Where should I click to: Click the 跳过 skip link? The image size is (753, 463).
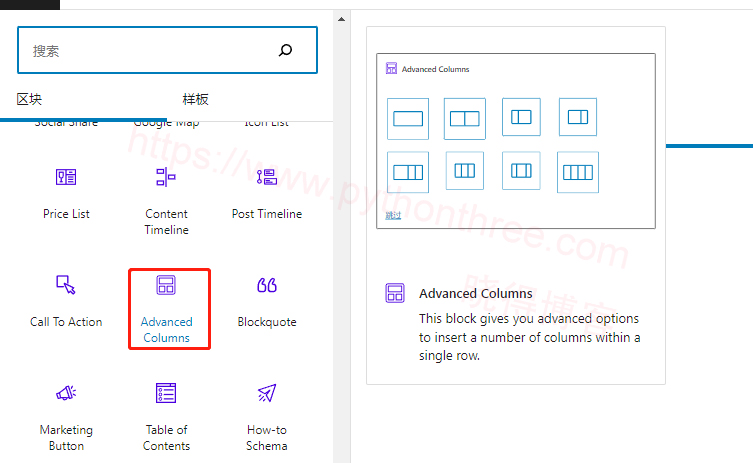pyautogui.click(x=393, y=215)
